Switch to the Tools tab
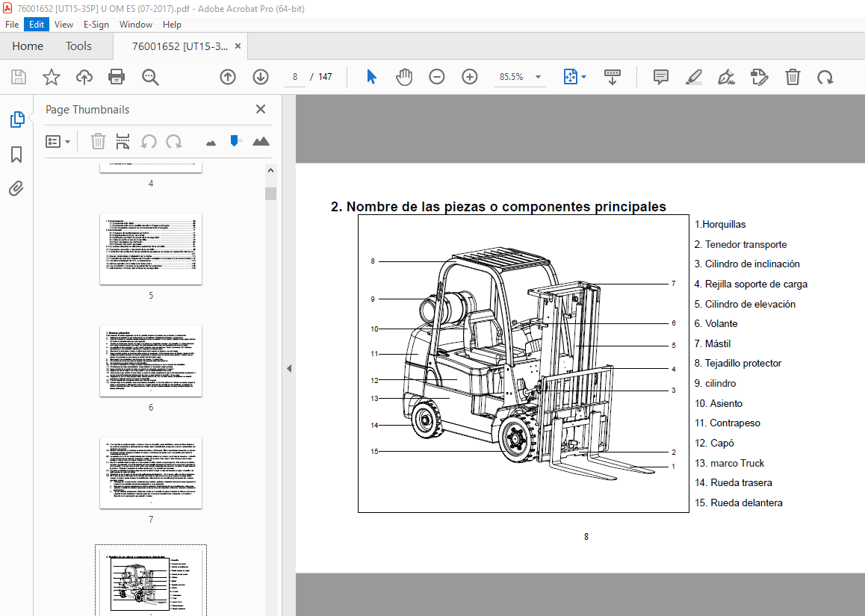 pyautogui.click(x=78, y=46)
